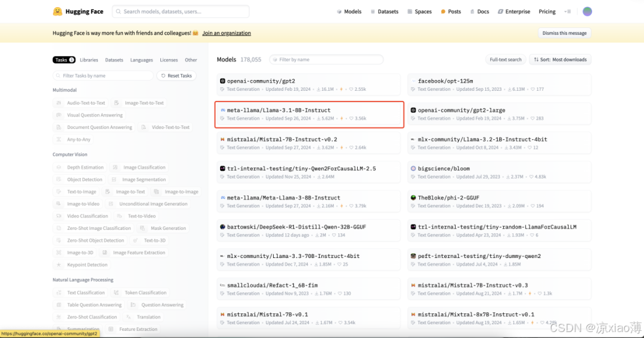Open the Enterprise navigation item
The image size is (644, 338).
tap(514, 11)
